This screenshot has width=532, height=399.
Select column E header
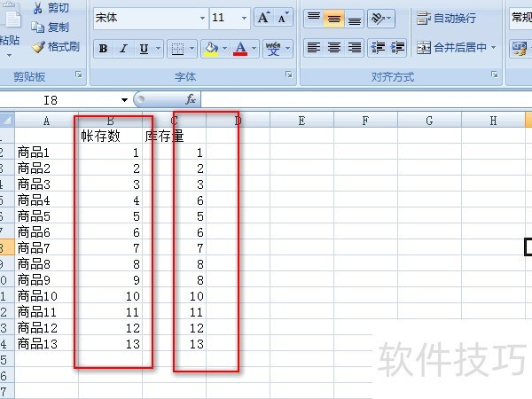point(301,121)
